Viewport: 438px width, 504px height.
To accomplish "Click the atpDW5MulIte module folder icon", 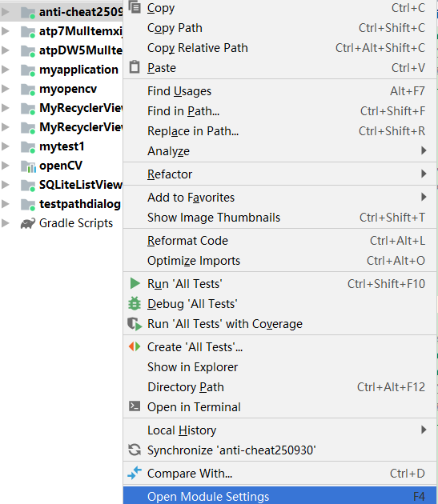I will [28, 50].
